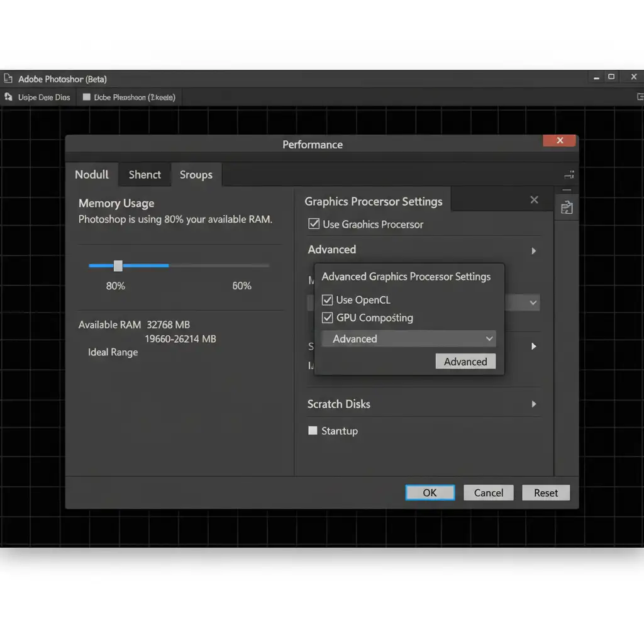644x644 pixels.
Task: Click the Memory Usage slider handle
Action: (x=118, y=266)
